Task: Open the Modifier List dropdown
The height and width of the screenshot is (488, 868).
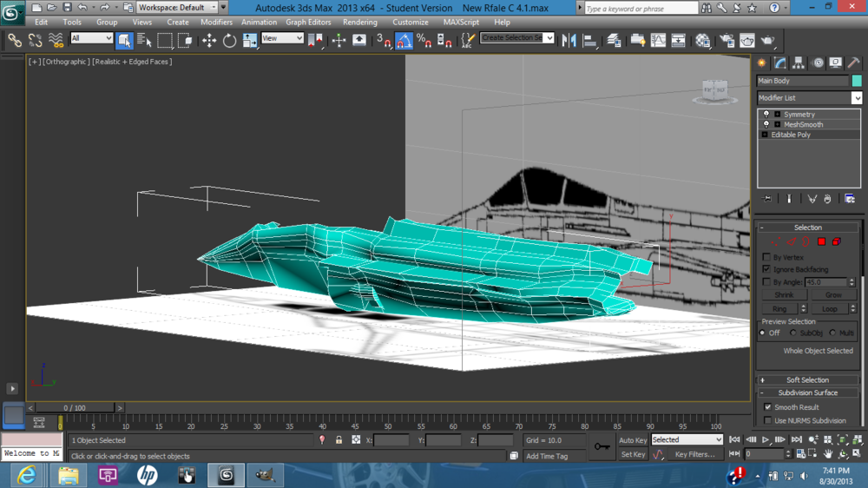Action: [x=809, y=98]
